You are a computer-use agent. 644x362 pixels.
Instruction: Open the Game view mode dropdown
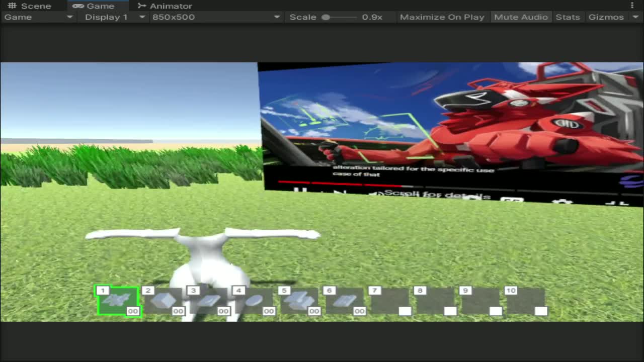[38, 17]
